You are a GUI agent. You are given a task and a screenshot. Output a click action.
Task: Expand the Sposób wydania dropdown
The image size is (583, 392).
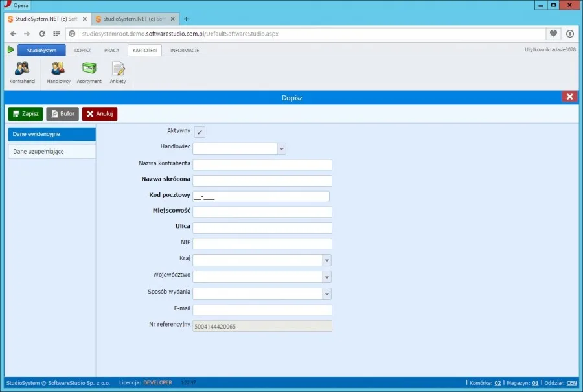327,294
